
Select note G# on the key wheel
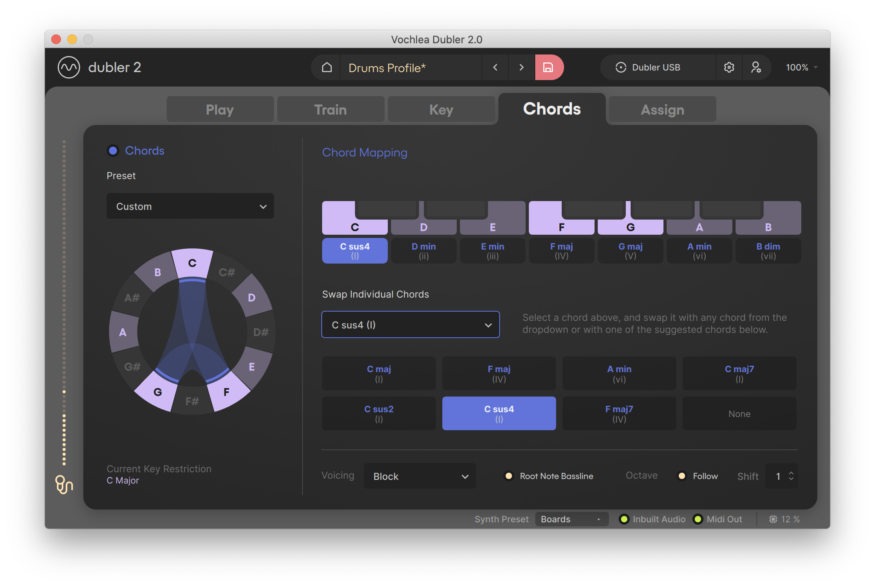[132, 366]
